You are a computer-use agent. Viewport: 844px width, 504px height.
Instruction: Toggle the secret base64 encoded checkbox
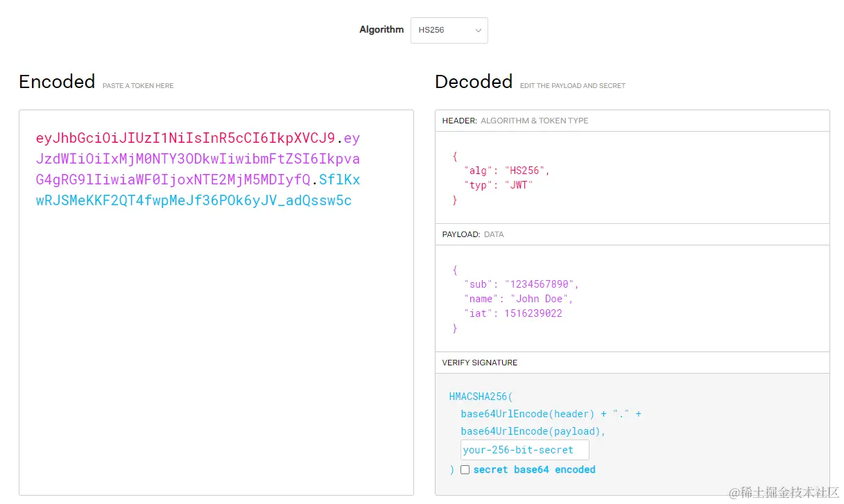click(x=465, y=469)
